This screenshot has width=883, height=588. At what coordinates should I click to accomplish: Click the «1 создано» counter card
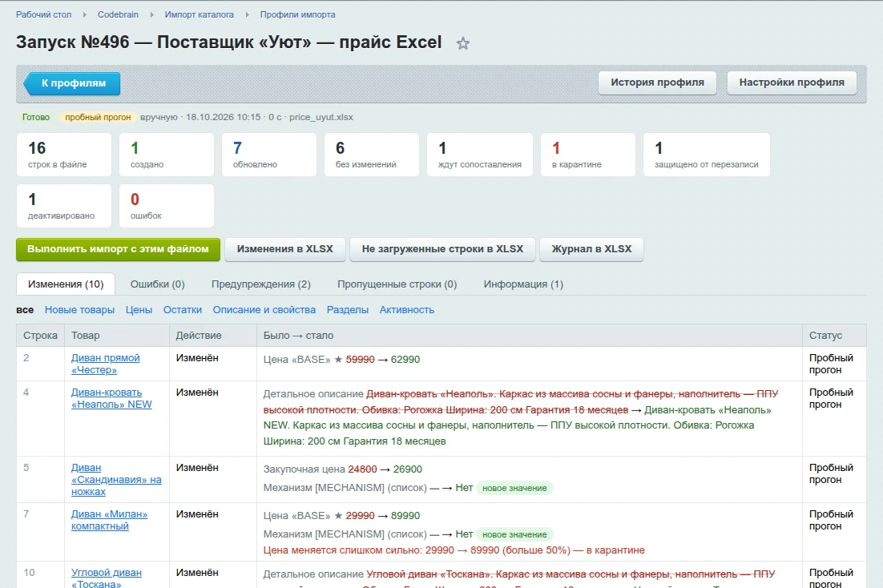coord(167,155)
